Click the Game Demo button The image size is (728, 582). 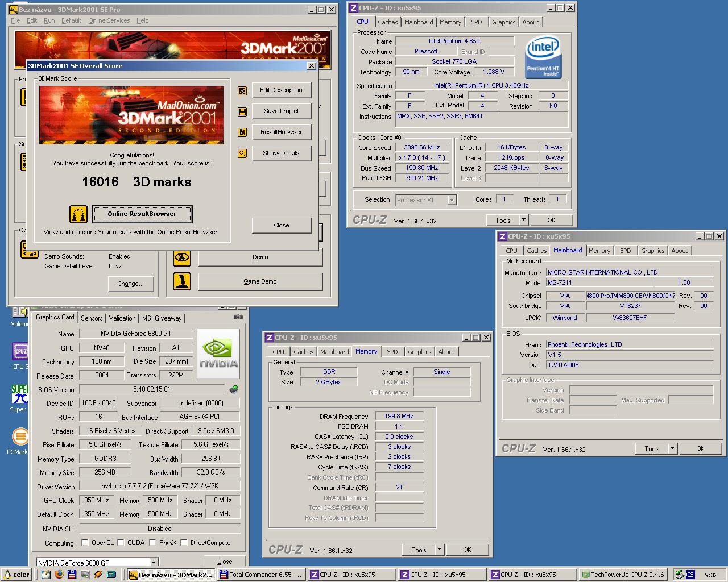point(260,281)
